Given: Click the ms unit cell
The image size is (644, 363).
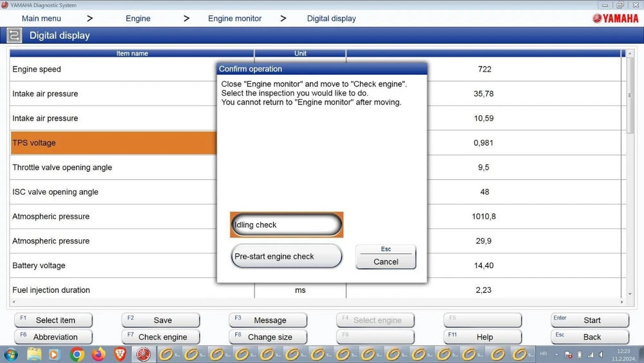Looking at the screenshot, I should point(300,290).
